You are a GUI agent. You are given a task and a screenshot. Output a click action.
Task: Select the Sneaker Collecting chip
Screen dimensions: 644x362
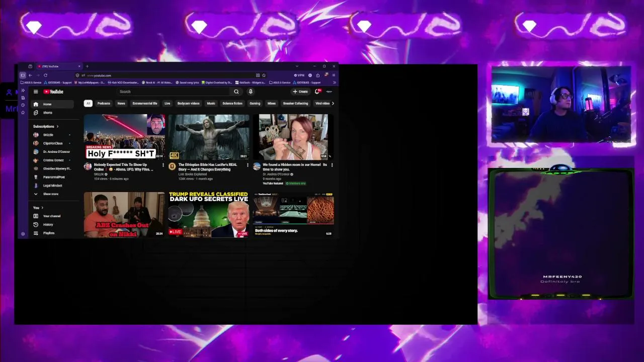(295, 104)
